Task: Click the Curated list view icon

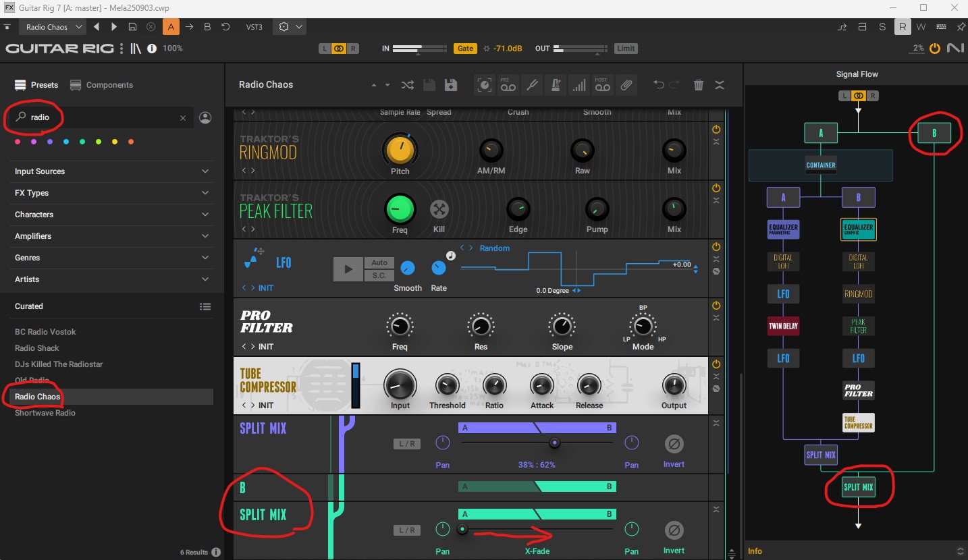Action: click(205, 306)
